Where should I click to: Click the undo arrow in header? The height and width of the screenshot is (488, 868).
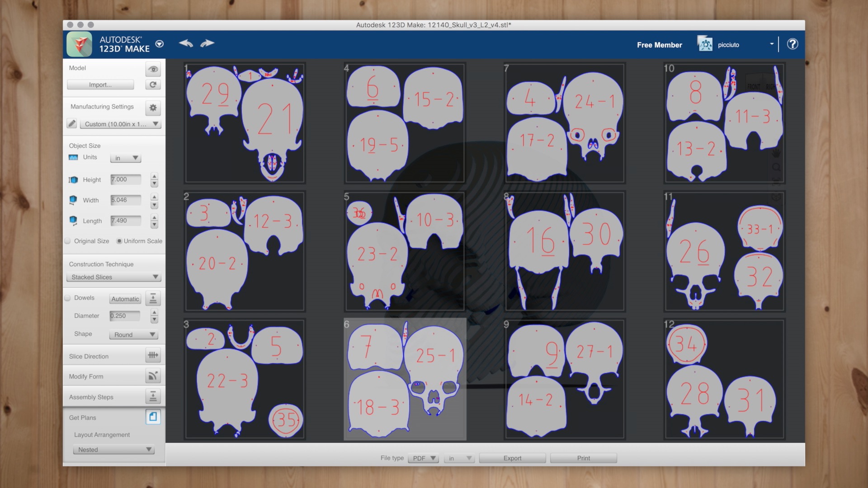(186, 43)
